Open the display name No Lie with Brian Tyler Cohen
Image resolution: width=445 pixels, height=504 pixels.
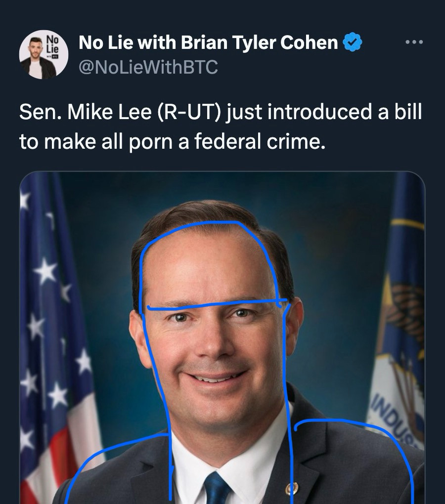pos(208,42)
